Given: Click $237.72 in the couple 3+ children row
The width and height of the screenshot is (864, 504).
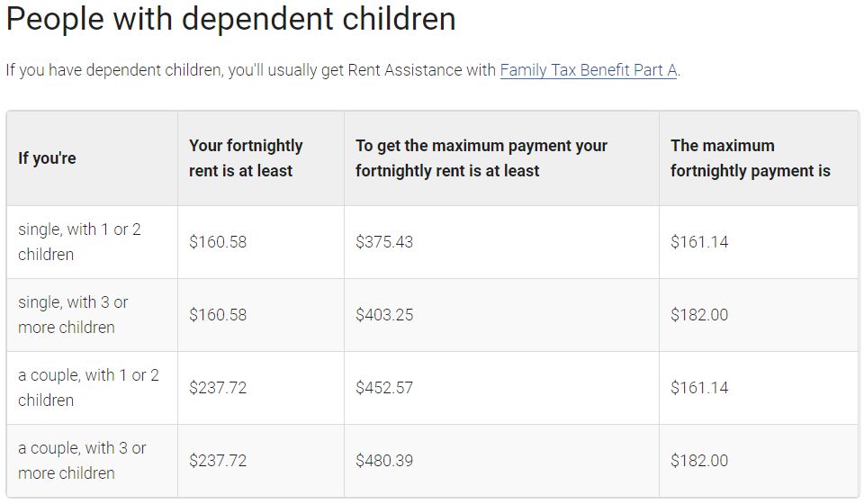Looking at the screenshot, I should pos(218,461).
